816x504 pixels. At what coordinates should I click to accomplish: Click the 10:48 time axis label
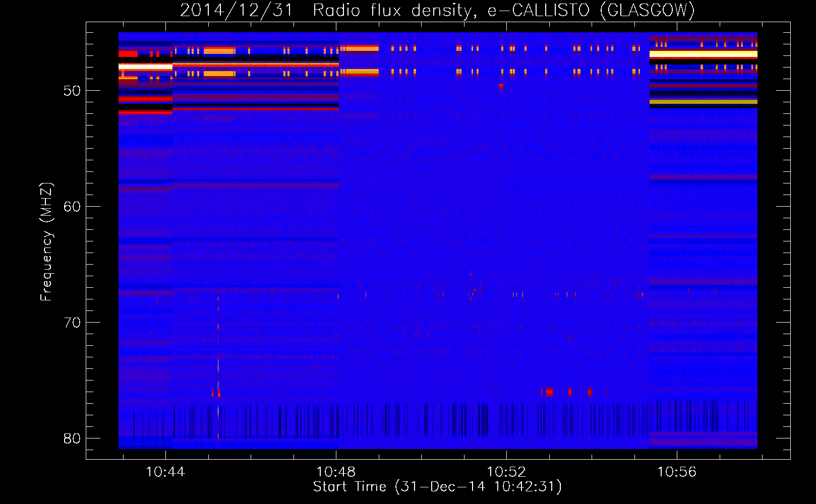(x=336, y=472)
